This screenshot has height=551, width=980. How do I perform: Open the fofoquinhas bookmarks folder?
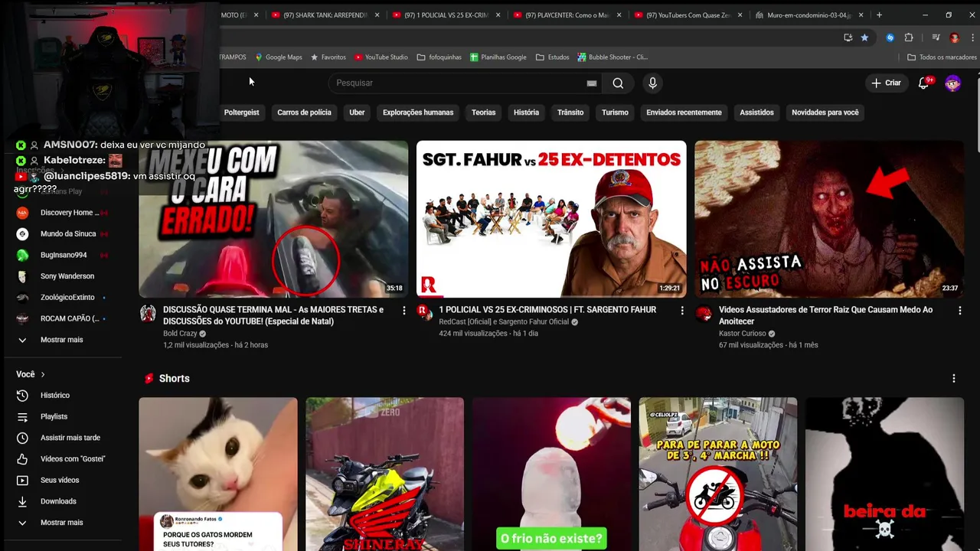[439, 57]
